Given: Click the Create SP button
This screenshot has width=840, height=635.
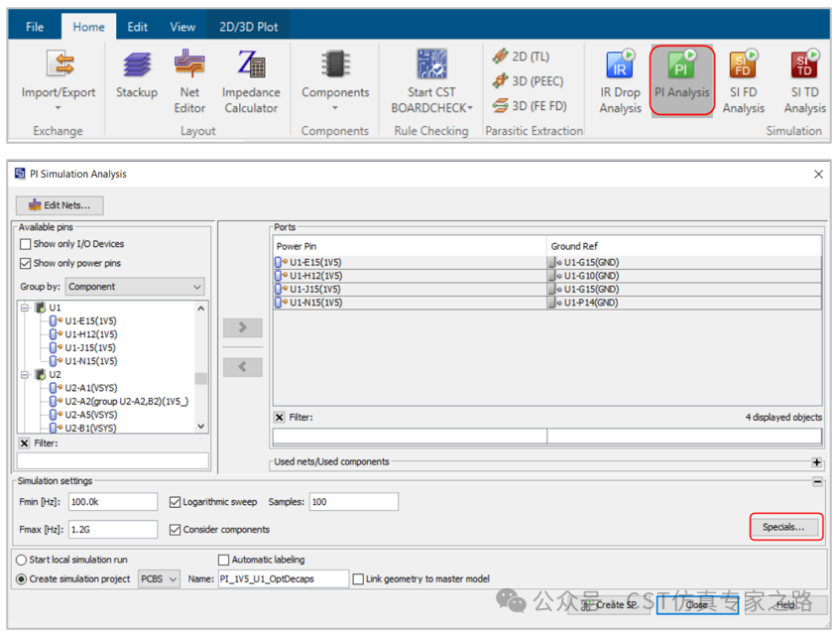Looking at the screenshot, I should point(610,605).
